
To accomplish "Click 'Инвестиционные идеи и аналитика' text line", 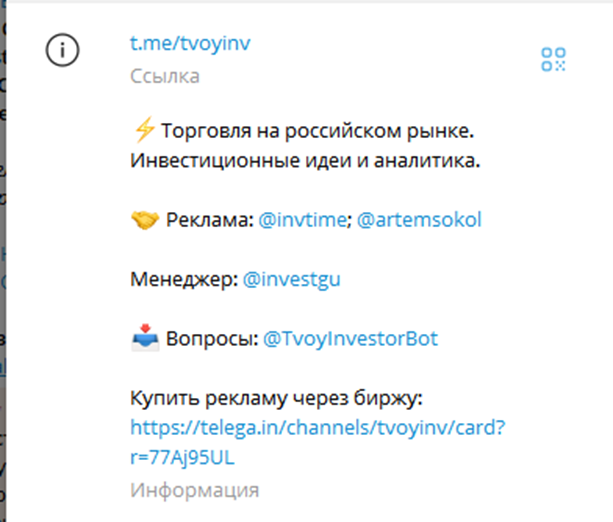I will 306,161.
